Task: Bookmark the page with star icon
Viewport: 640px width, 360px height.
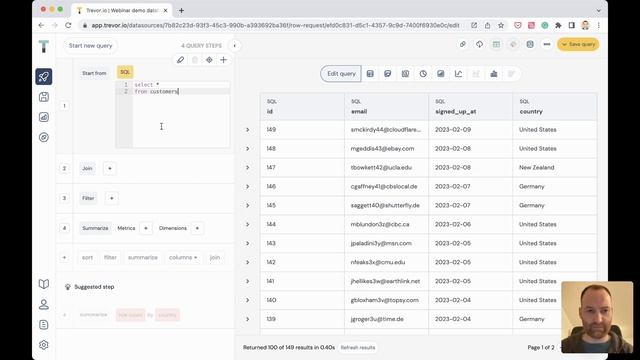Action: pyautogui.click(x=501, y=25)
